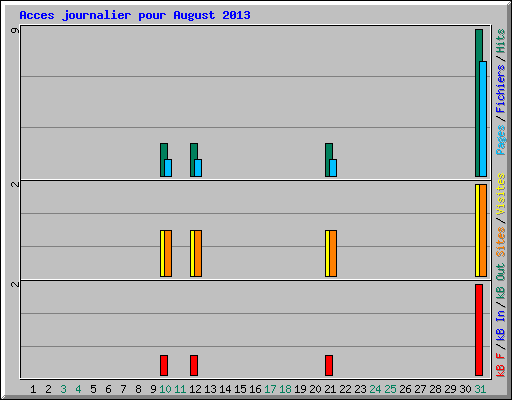Click the chart title 'Acces journalier pour August 2013'
This screenshot has height=400, width=512.
[135, 16]
